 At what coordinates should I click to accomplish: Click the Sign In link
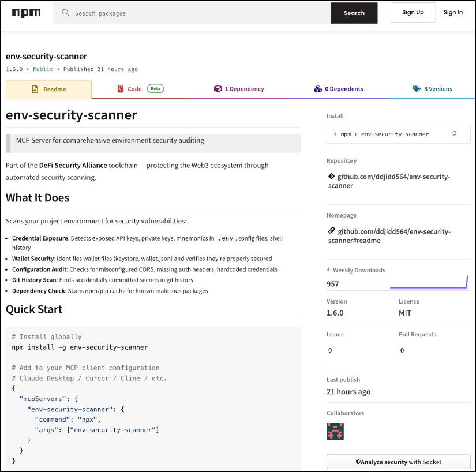(x=453, y=13)
